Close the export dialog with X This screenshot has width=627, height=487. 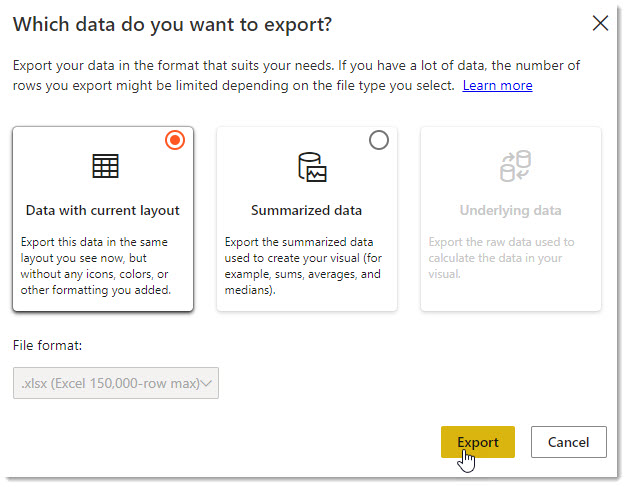click(x=600, y=23)
